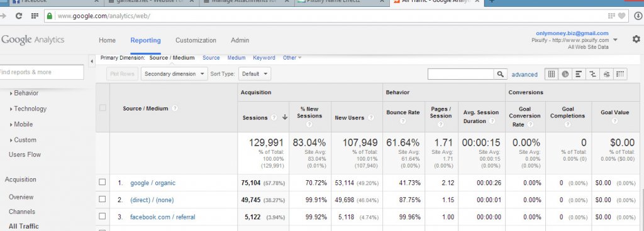Check the (direct) / (none) row checkbox
Image resolution: width=644 pixels, height=231 pixels.
pos(103,200)
